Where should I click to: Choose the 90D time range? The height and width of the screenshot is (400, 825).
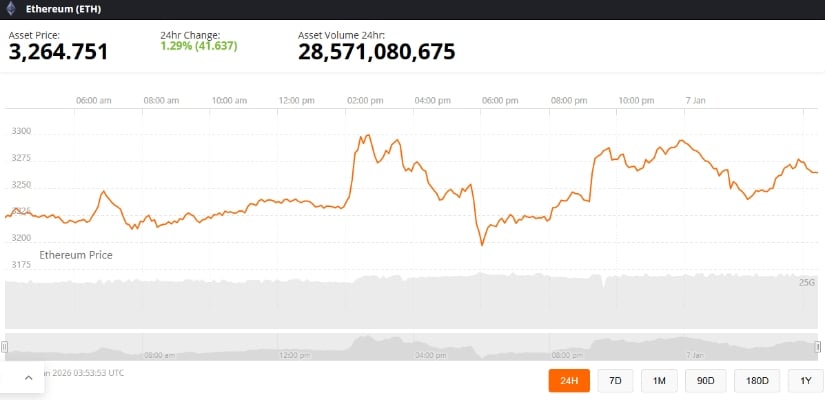point(706,380)
